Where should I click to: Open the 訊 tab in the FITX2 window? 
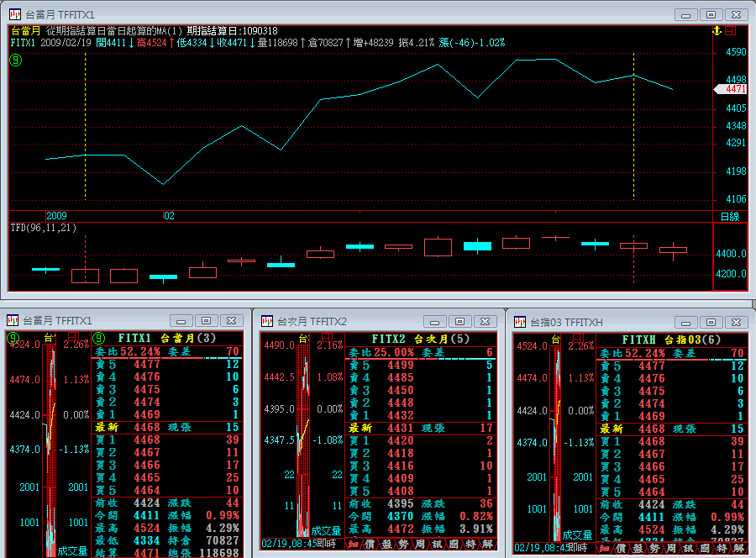click(x=438, y=545)
